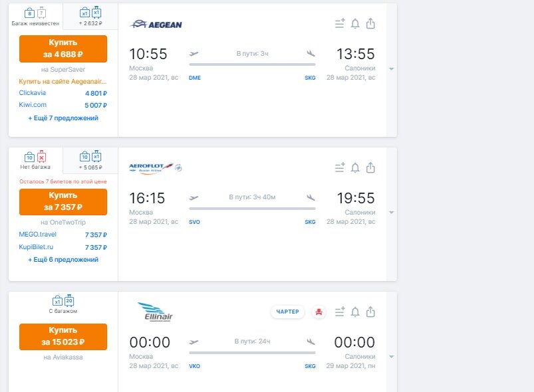Click bell price alert icon on Aeroflot flight

pos(355,167)
